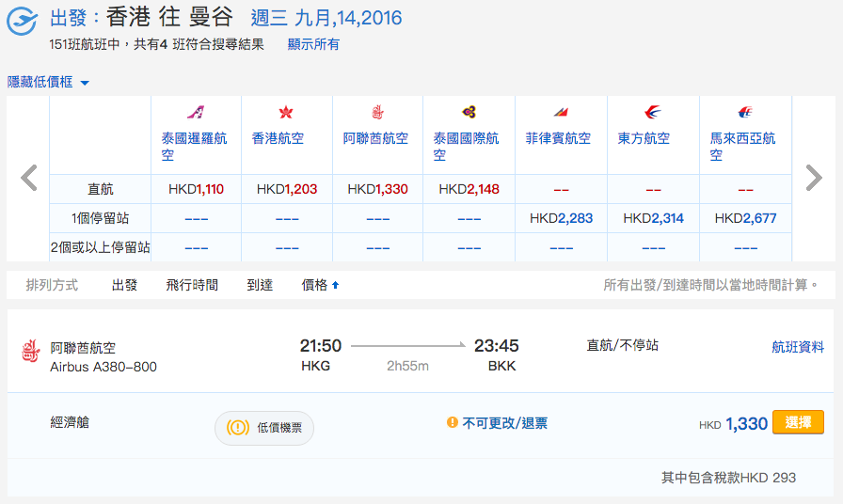
Task: Click the 低價機票 badge
Action: [x=264, y=428]
